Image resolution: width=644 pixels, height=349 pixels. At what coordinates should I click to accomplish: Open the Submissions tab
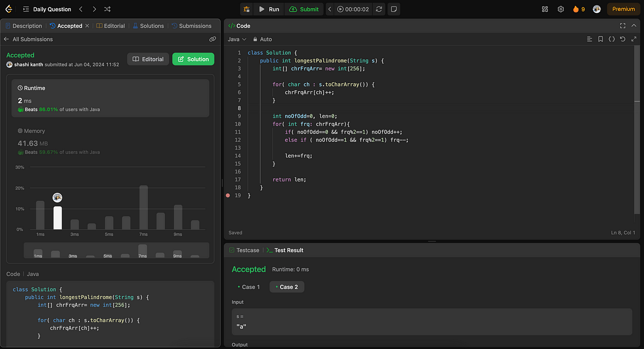click(192, 26)
